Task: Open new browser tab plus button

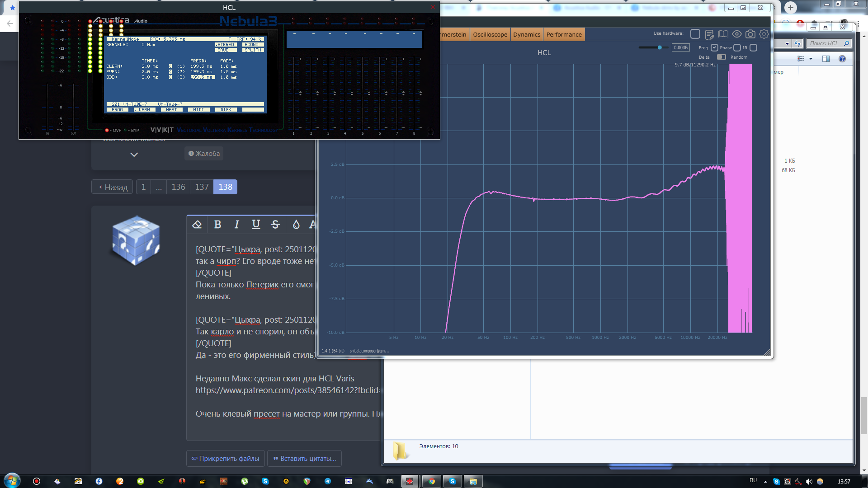Action: (x=790, y=8)
